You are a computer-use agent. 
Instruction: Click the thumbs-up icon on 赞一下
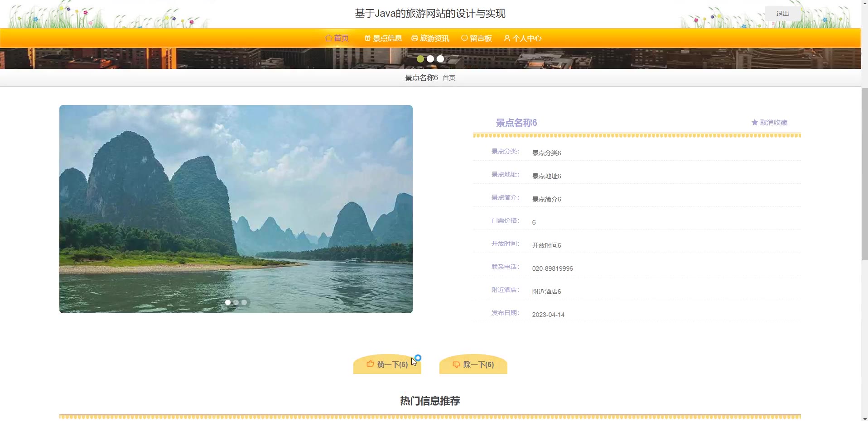tap(371, 364)
